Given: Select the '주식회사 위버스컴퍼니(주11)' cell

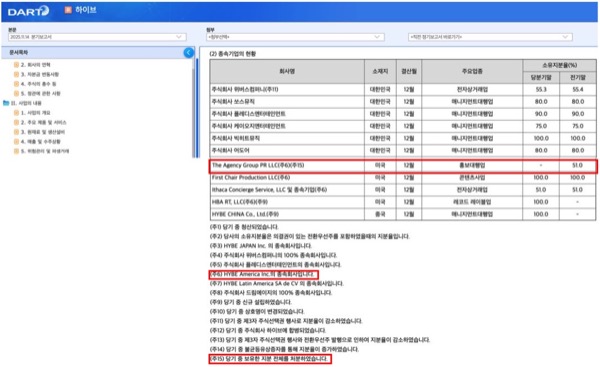Looking at the screenshot, I should (287, 89).
